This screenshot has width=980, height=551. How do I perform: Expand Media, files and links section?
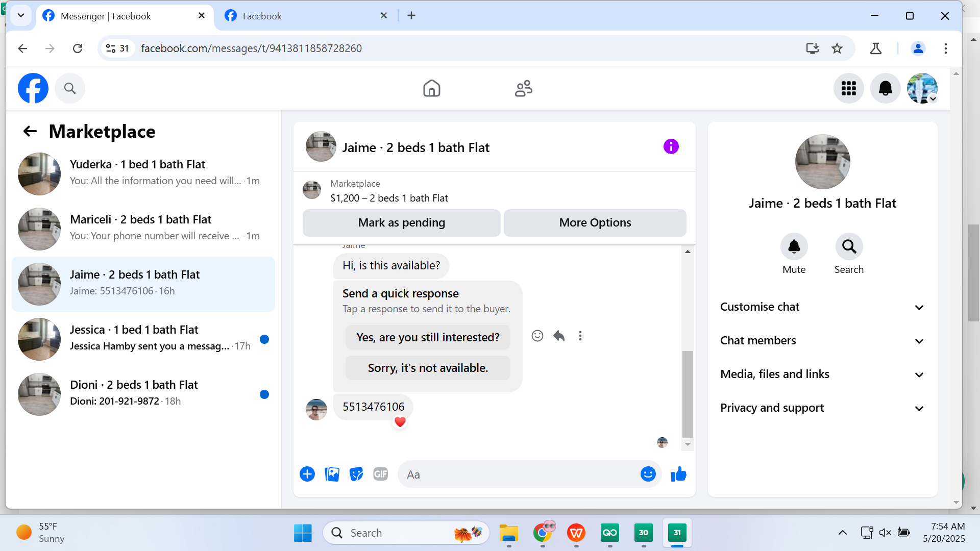[822, 374]
